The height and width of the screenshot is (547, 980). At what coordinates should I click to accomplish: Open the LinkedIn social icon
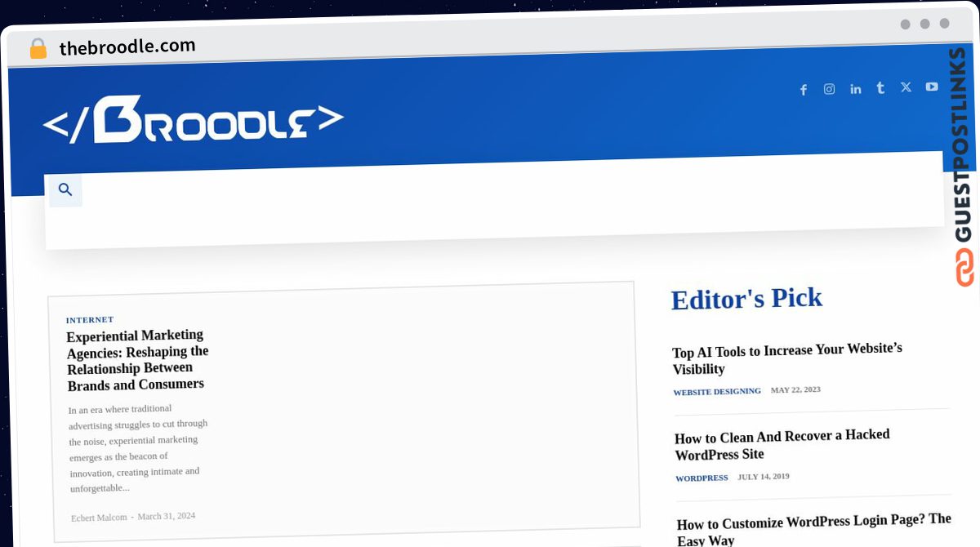pos(855,89)
